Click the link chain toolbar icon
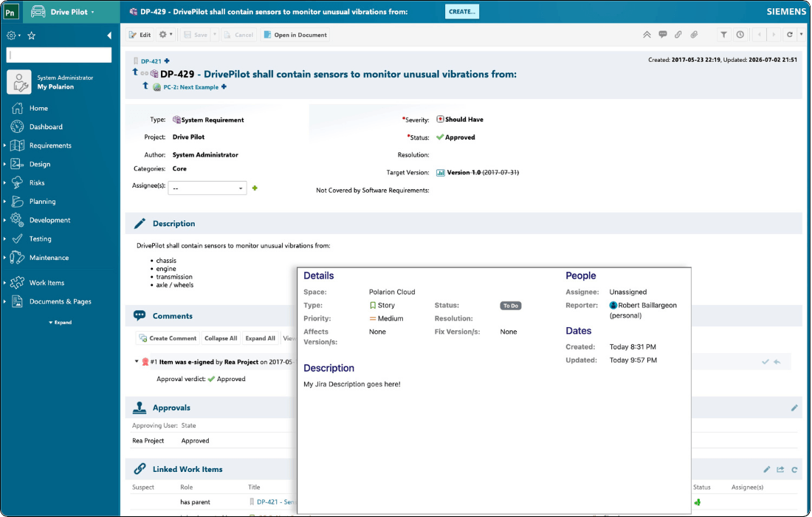The height and width of the screenshot is (517, 812). 678,35
